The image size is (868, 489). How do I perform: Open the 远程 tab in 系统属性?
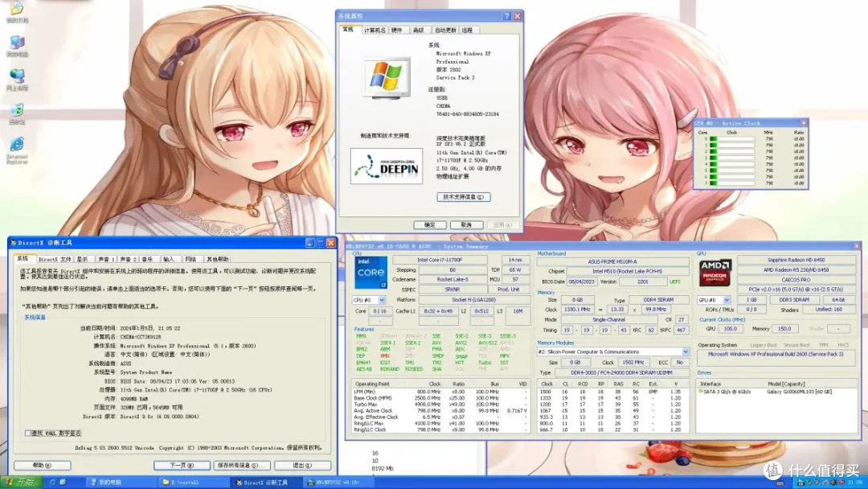(468, 31)
